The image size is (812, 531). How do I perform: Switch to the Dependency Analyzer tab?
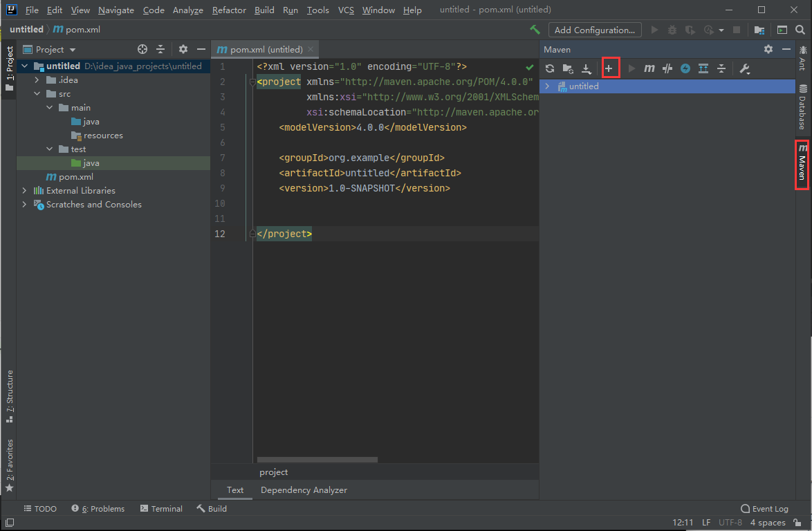(304, 490)
